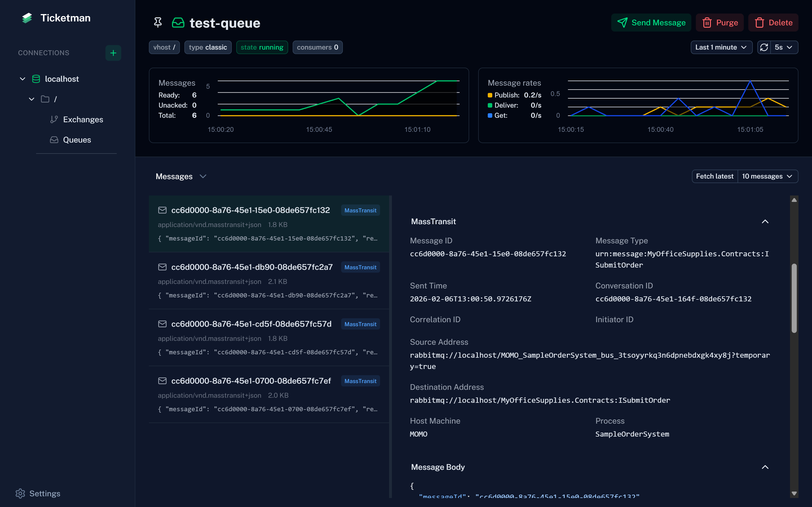Collapse the localhost connection tree
This screenshot has width=812, height=507.
pyautogui.click(x=23, y=79)
